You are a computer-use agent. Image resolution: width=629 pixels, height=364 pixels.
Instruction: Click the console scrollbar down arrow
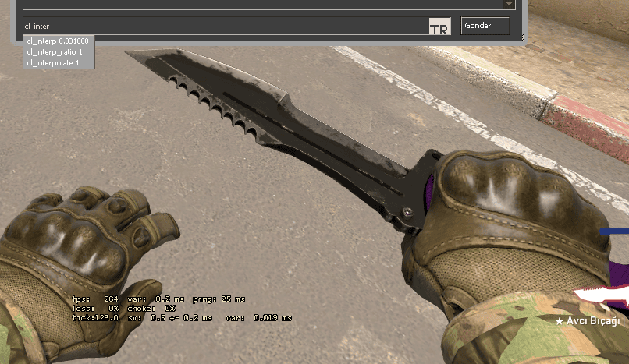509,4
